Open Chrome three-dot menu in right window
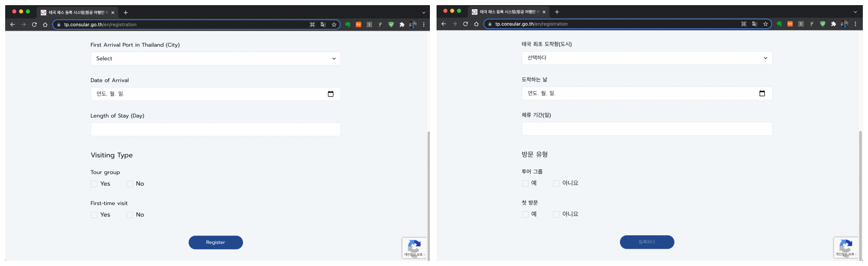The height and width of the screenshot is (266, 868). (855, 24)
